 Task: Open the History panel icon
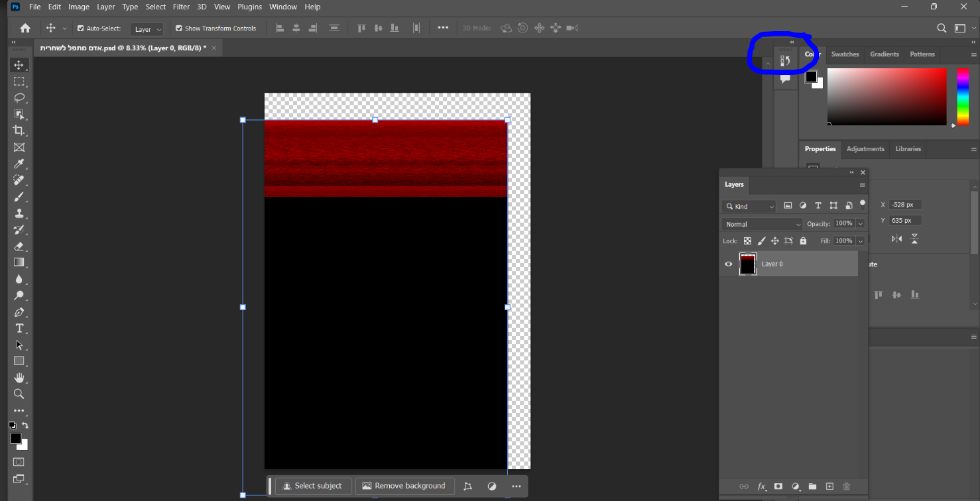click(x=785, y=61)
